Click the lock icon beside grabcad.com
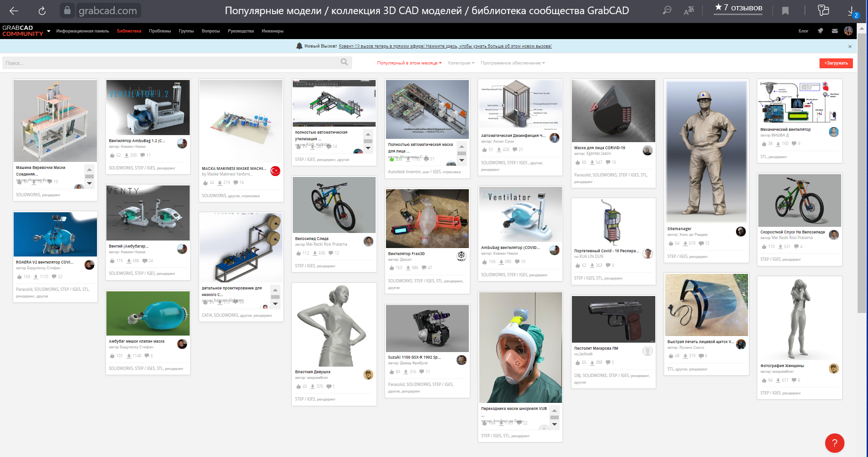 (x=67, y=10)
